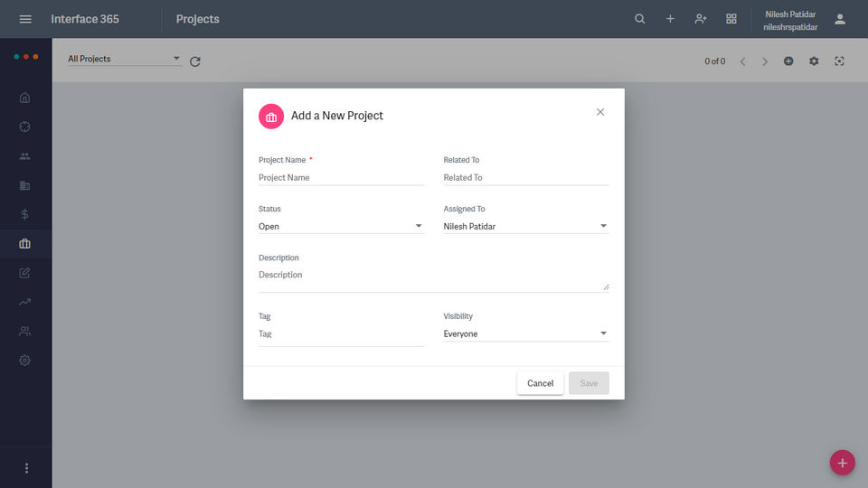868x488 pixels.
Task: Click the add user icon in the header
Action: pos(700,19)
